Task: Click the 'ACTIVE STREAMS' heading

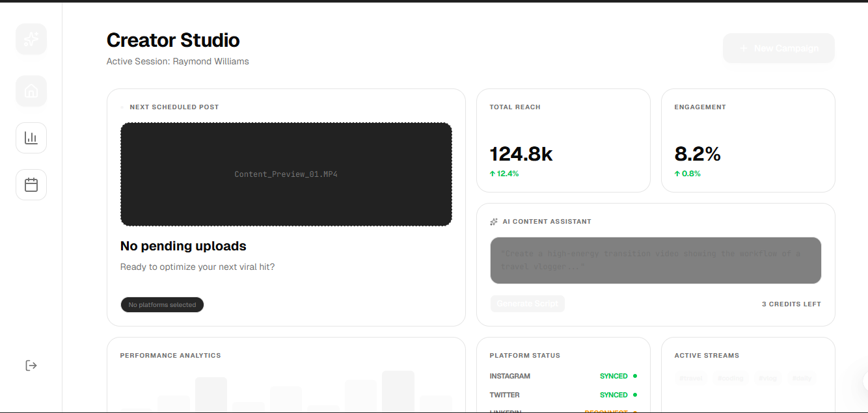Action: (x=707, y=355)
